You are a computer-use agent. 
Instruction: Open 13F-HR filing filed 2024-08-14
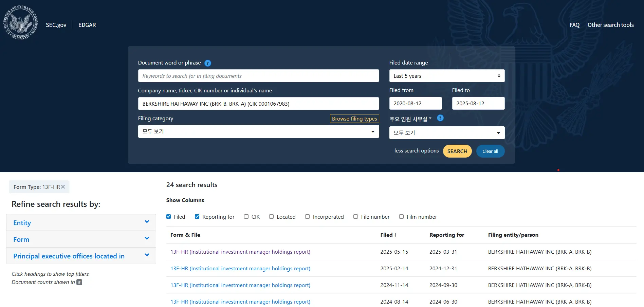[x=240, y=302]
